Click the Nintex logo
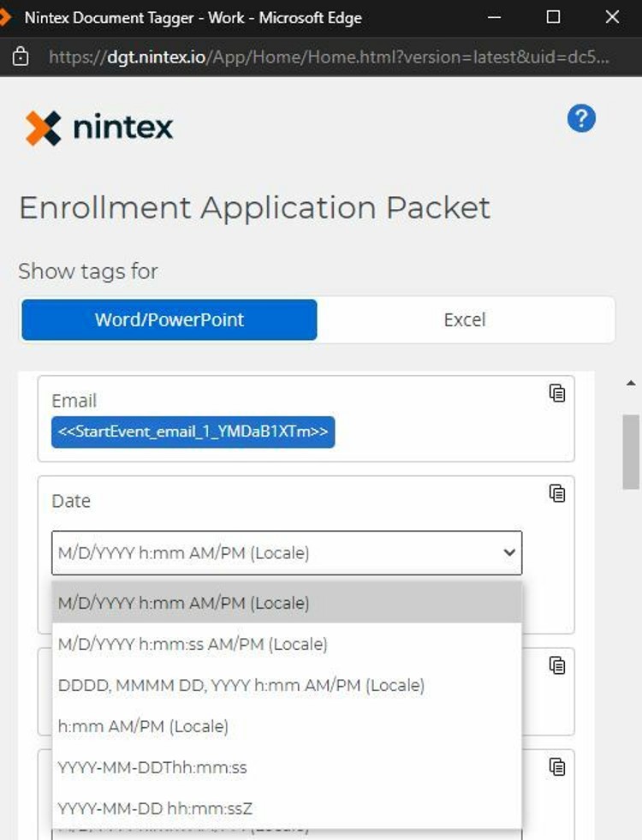Viewport: 642px width, 840px height. point(99,128)
